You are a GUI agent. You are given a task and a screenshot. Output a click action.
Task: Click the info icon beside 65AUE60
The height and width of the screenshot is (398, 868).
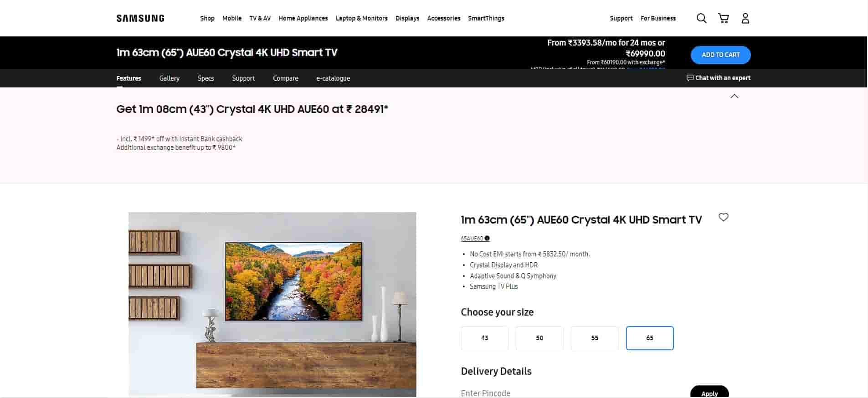pyautogui.click(x=487, y=238)
